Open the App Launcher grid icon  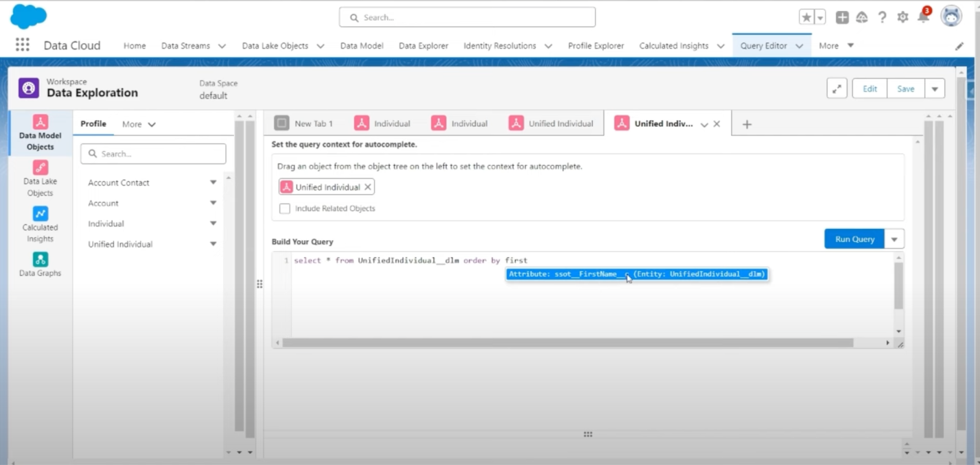point(22,45)
